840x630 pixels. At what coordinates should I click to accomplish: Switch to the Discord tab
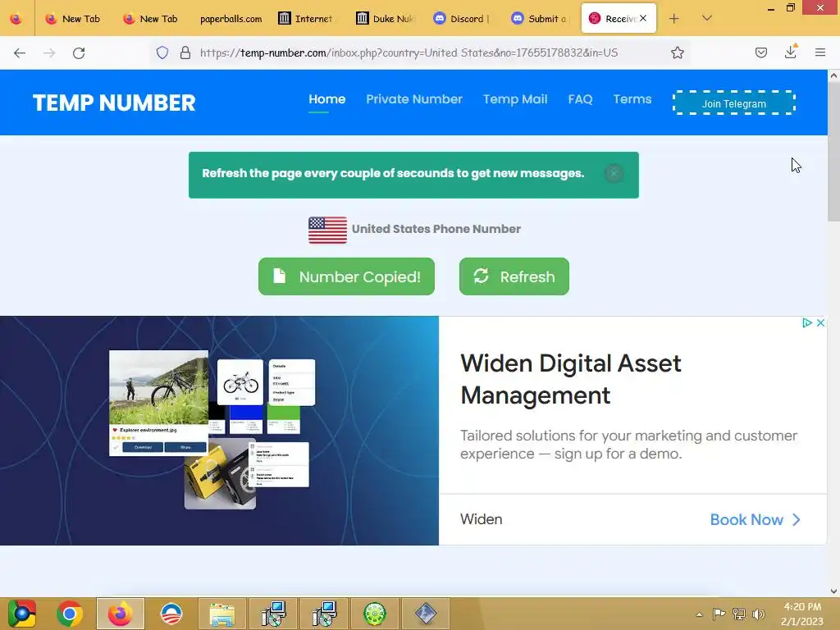click(x=463, y=19)
